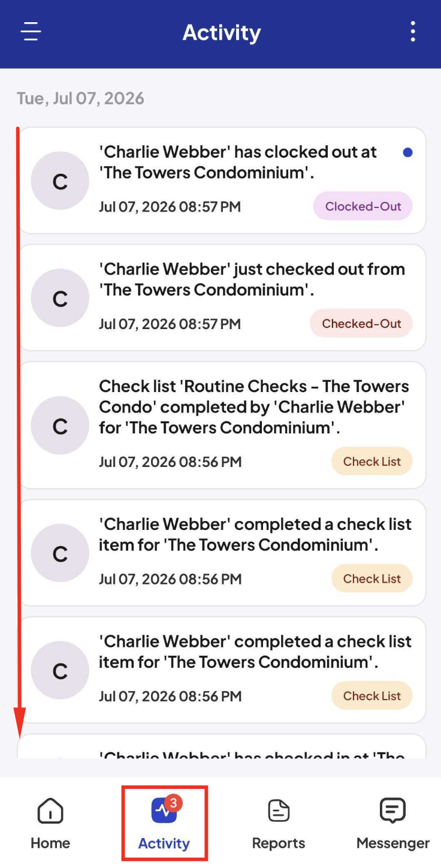Screen dimensions: 441x868
Task: Open 'just checked out' activity card
Action: 222,298
